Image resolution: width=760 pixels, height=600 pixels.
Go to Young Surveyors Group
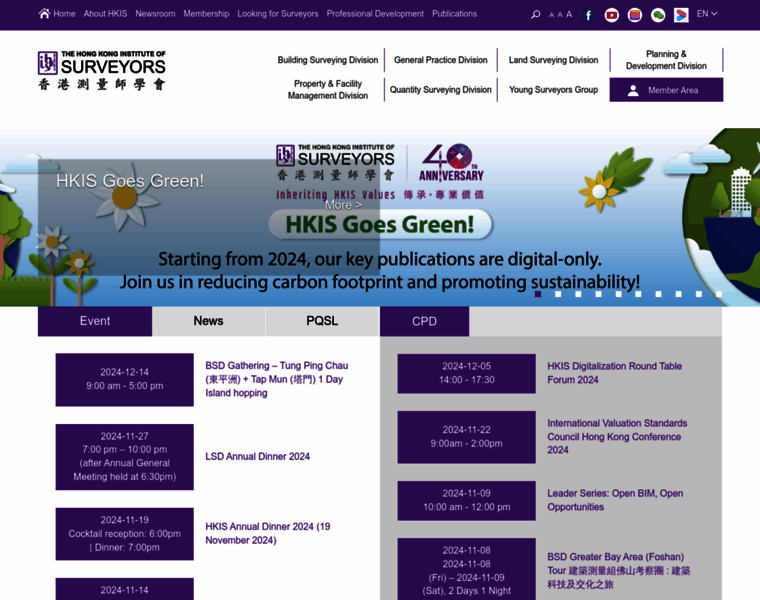[553, 90]
